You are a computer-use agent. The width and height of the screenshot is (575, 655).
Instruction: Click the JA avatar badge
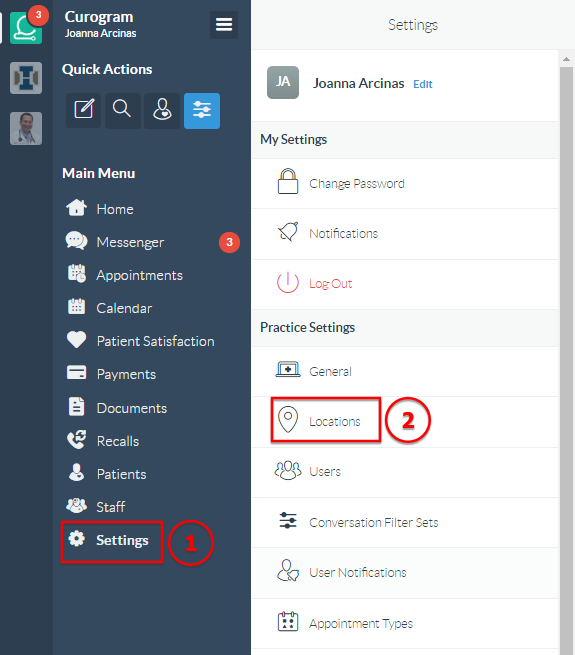(283, 82)
